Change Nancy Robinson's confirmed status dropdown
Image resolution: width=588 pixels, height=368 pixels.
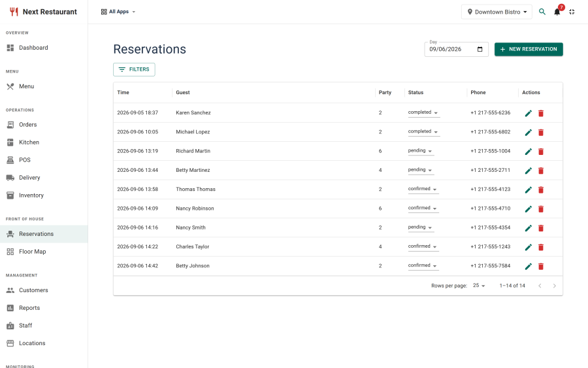[x=423, y=209]
